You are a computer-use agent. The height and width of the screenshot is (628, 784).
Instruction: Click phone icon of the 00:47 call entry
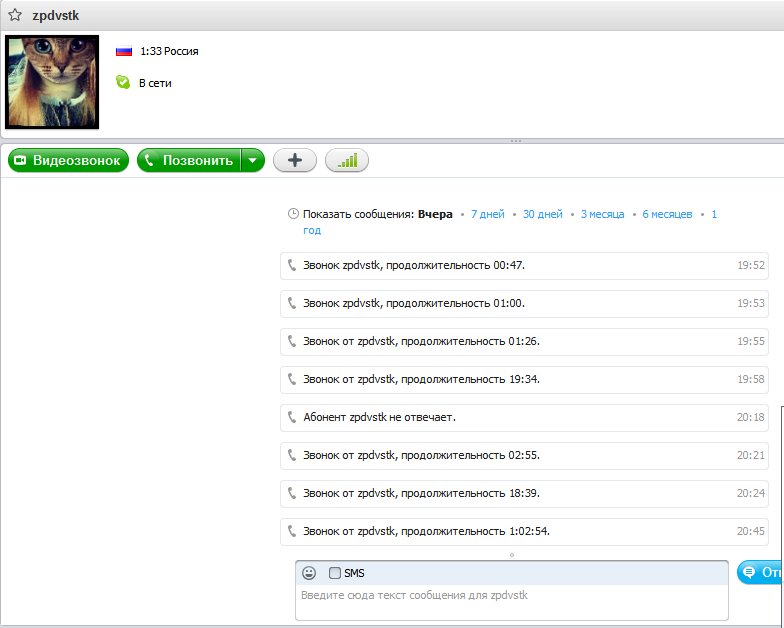(x=292, y=265)
